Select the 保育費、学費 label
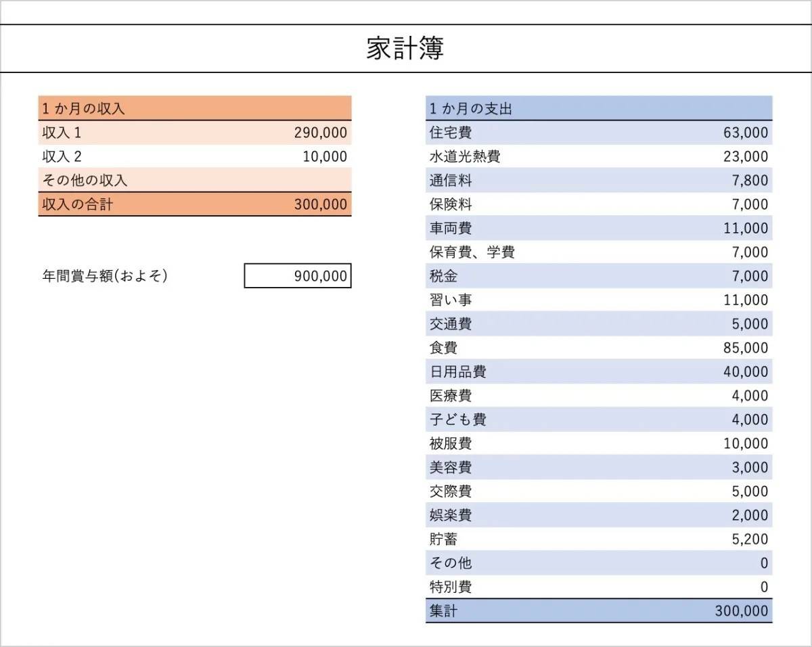 coord(472,252)
